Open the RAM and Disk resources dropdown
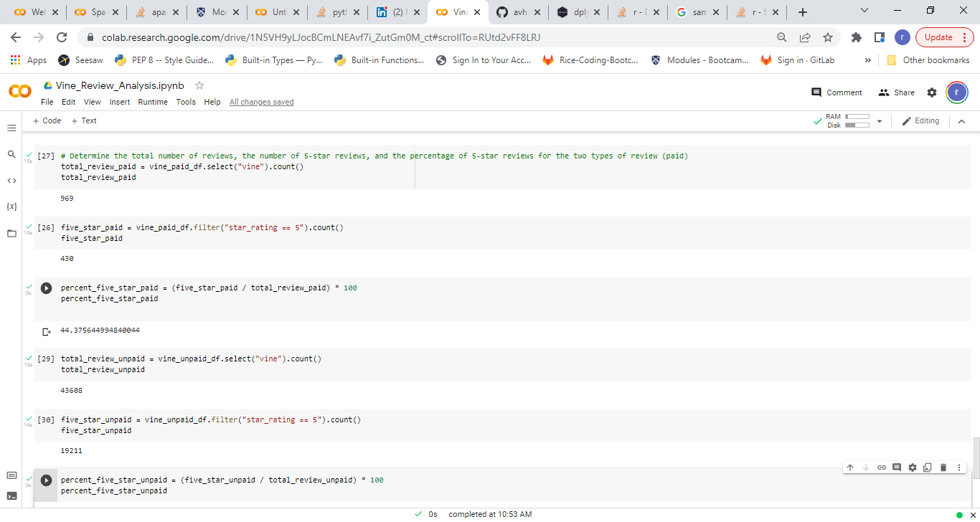 [880, 120]
